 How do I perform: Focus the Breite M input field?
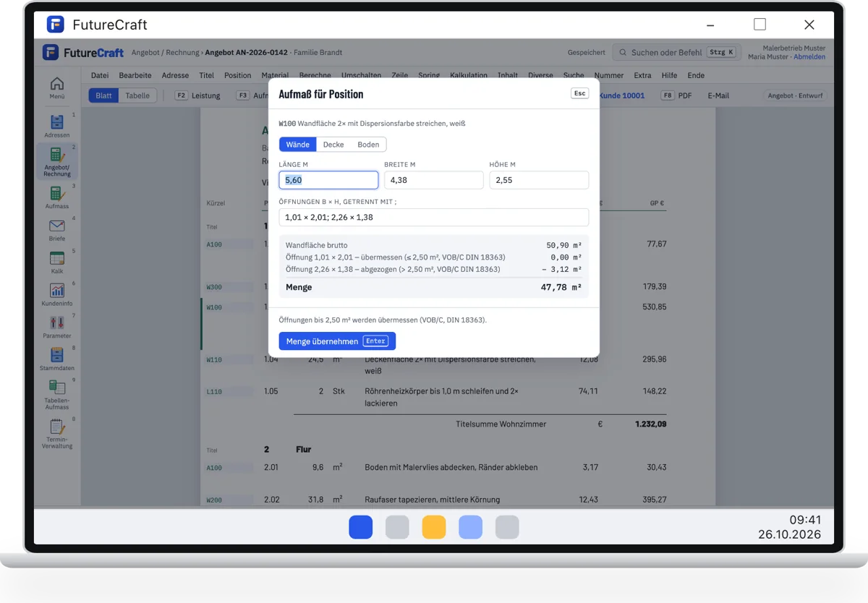pos(433,180)
